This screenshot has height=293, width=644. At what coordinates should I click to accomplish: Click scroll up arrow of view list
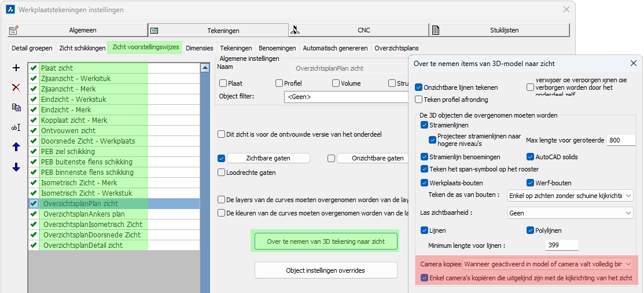point(204,68)
